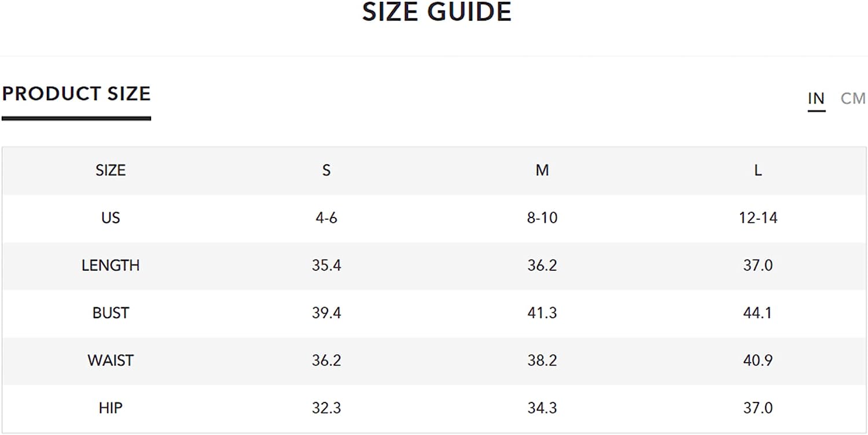
Task: Click the 41.3 bust value for M
Action: coord(542,312)
